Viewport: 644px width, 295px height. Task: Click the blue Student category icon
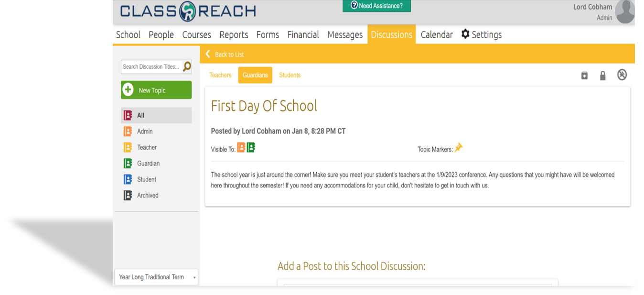click(x=128, y=179)
